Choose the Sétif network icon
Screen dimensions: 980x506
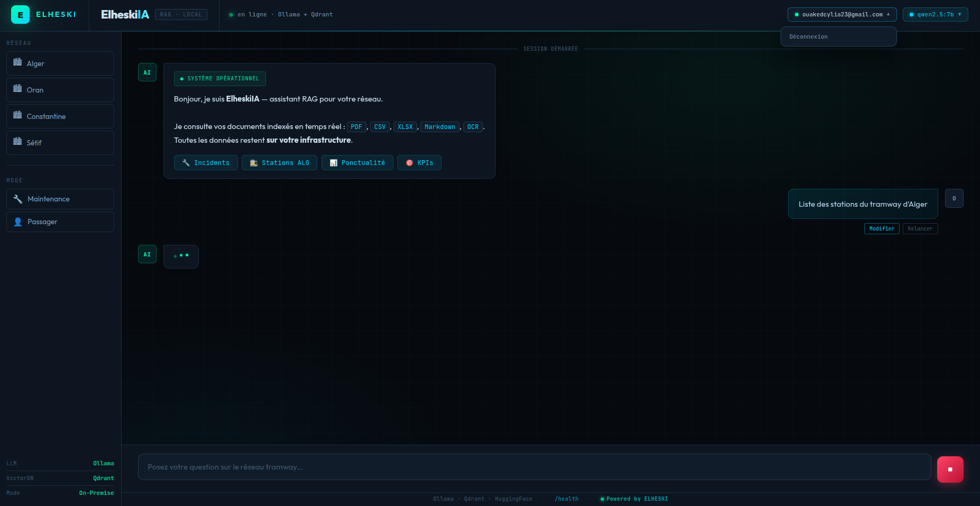17,142
